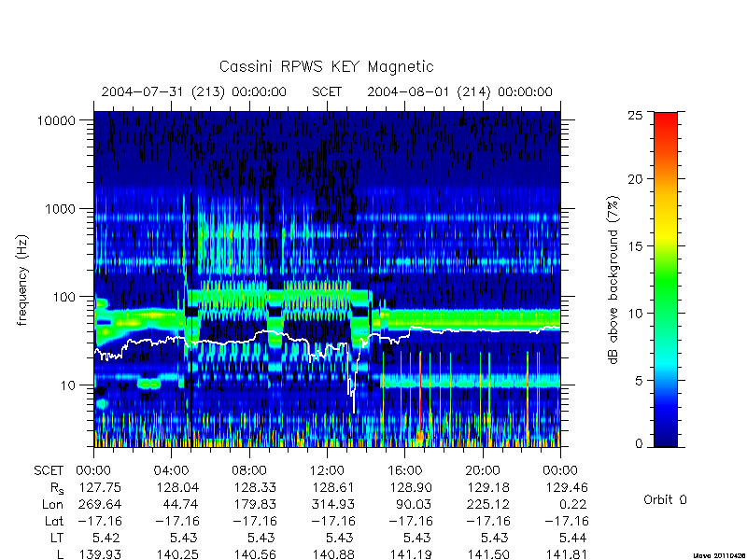
Task: Click the Lon value 314.93
Action: pos(333,505)
